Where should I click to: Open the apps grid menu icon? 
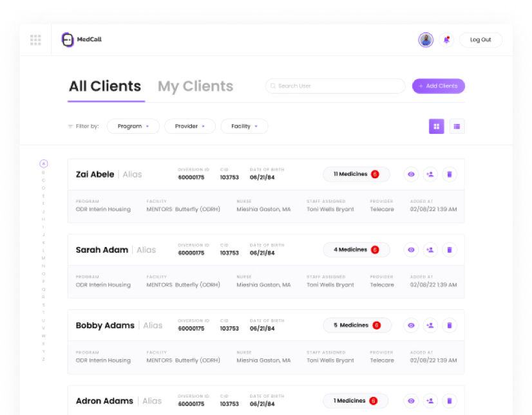click(x=35, y=40)
